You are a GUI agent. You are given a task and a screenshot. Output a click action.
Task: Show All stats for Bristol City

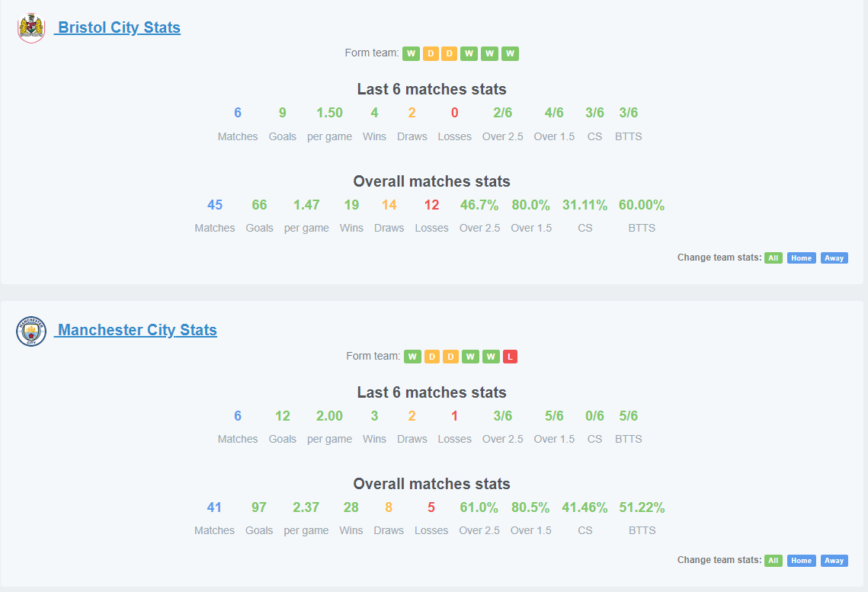click(774, 258)
